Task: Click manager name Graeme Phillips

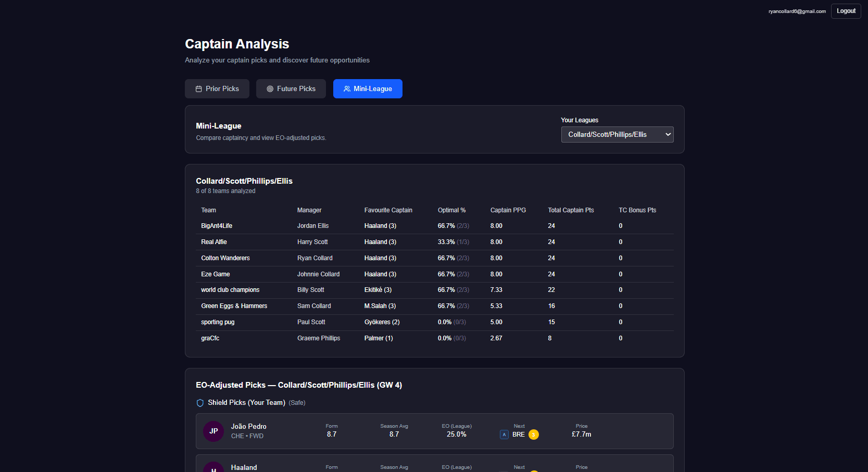Action: [319, 338]
